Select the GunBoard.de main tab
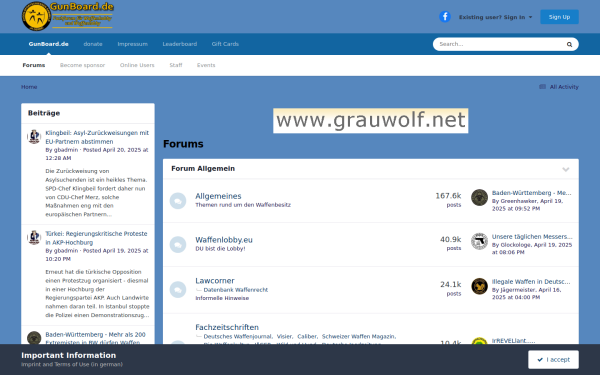Viewport: 600px width, 375px height. [49, 44]
